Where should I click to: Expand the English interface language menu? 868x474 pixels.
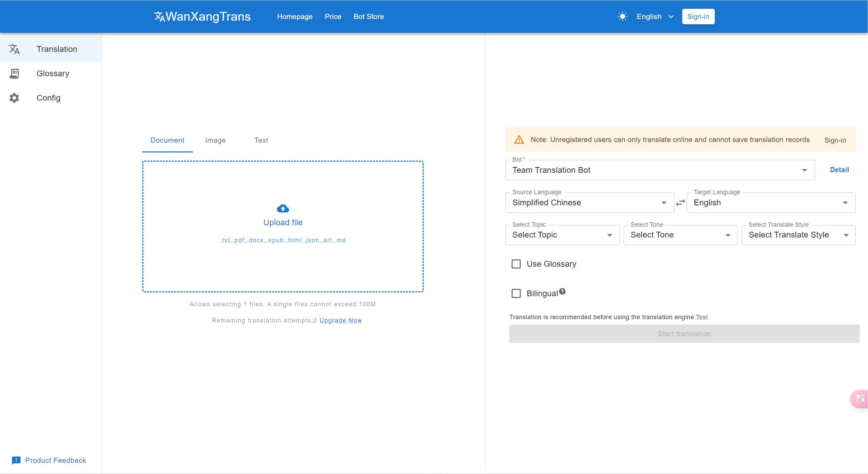(x=655, y=17)
